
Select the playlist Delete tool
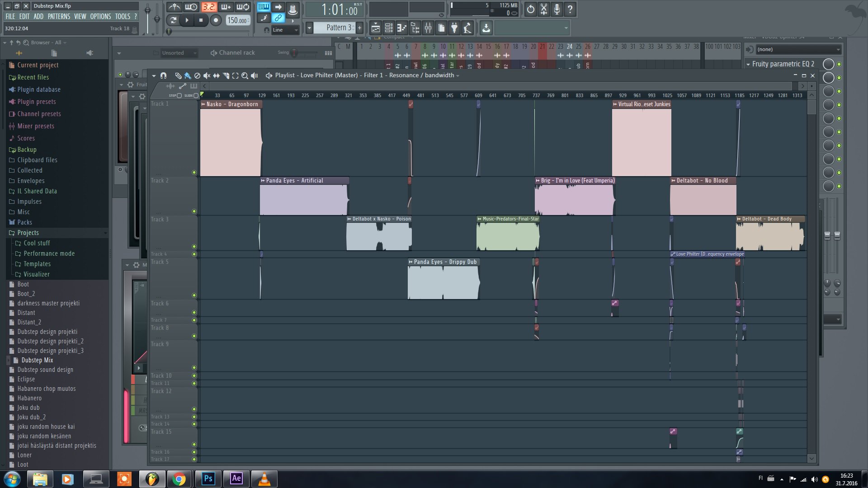point(197,75)
